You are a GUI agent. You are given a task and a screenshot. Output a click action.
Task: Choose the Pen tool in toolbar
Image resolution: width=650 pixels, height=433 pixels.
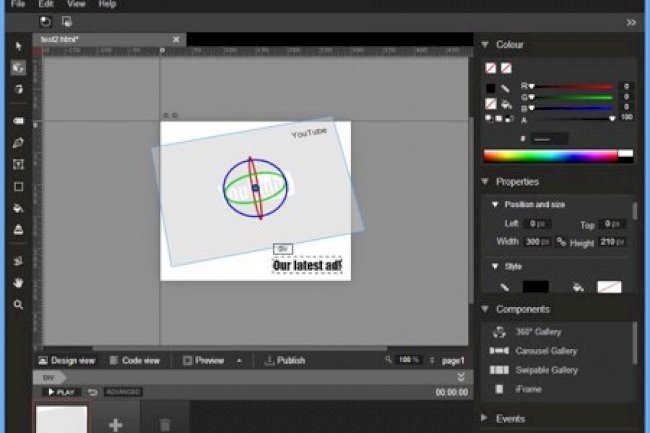pyautogui.click(x=18, y=143)
